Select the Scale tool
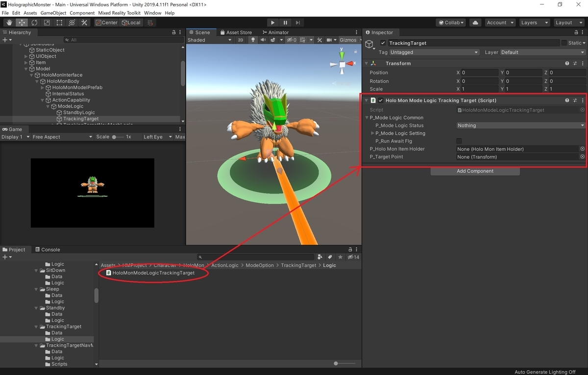This screenshot has width=588, height=375. coord(47,23)
